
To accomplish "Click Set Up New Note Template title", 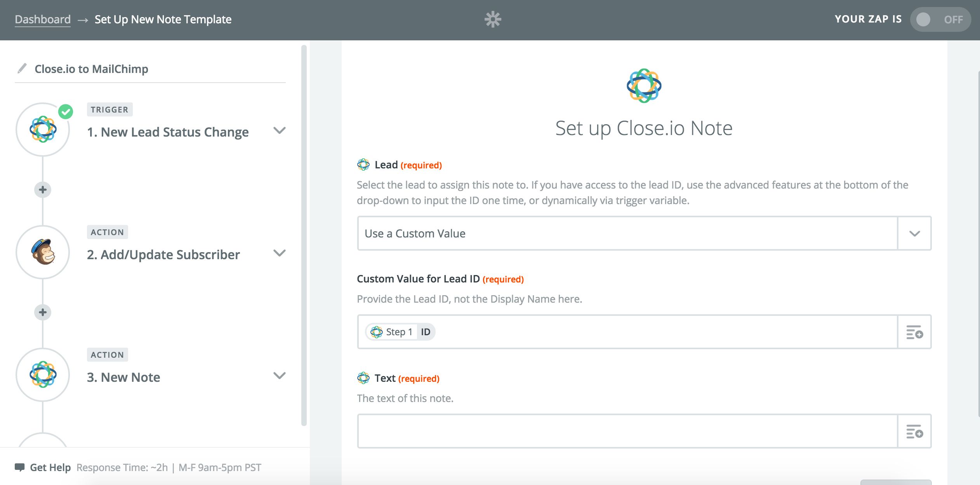I will point(163,19).
